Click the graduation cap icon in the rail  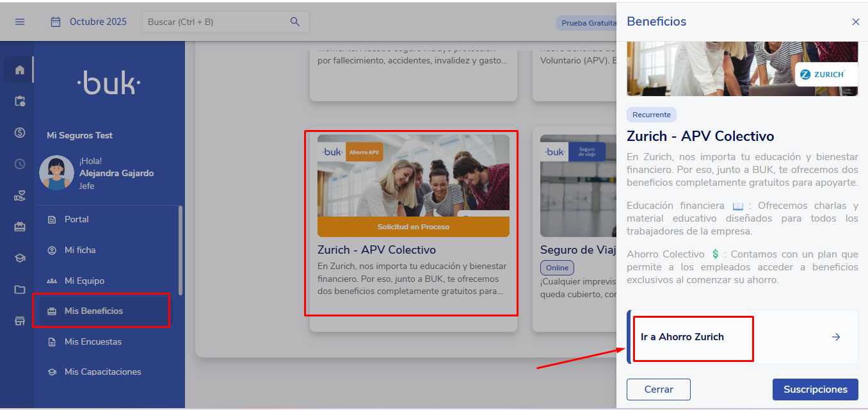tap(20, 258)
